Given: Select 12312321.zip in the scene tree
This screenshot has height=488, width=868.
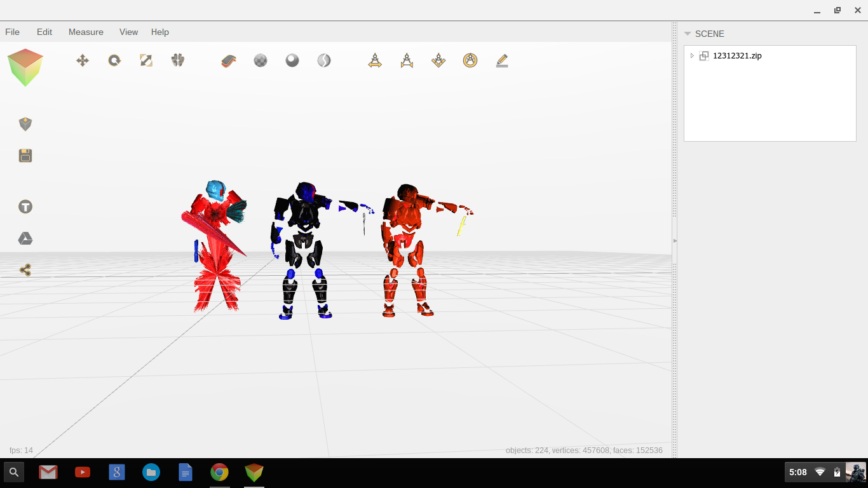Looking at the screenshot, I should (x=737, y=56).
